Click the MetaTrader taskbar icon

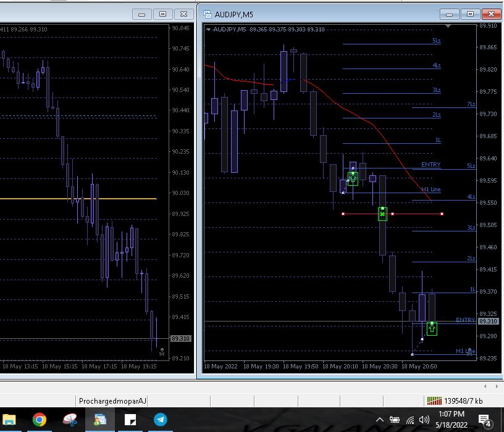(100, 420)
